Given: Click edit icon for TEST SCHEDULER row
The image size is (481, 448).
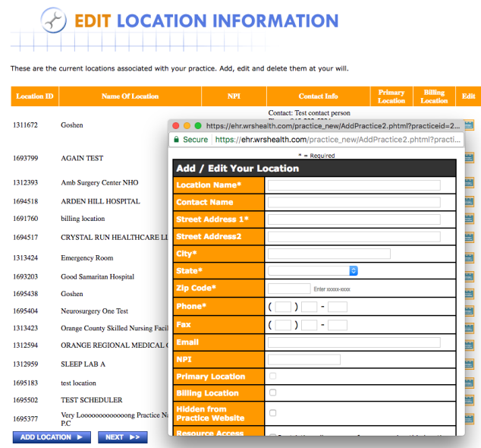Looking at the screenshot, I should coord(468,399).
